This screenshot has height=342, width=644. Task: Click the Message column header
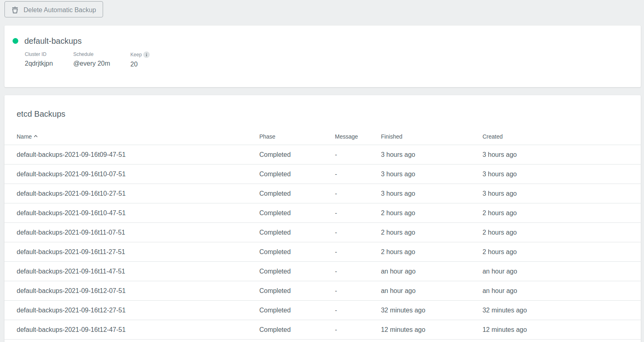pyautogui.click(x=346, y=137)
